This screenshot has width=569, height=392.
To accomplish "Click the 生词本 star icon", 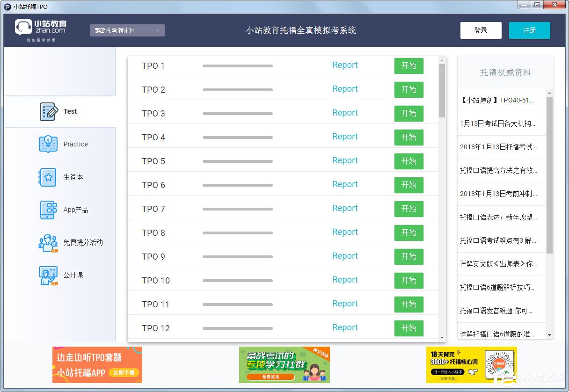I will point(47,177).
